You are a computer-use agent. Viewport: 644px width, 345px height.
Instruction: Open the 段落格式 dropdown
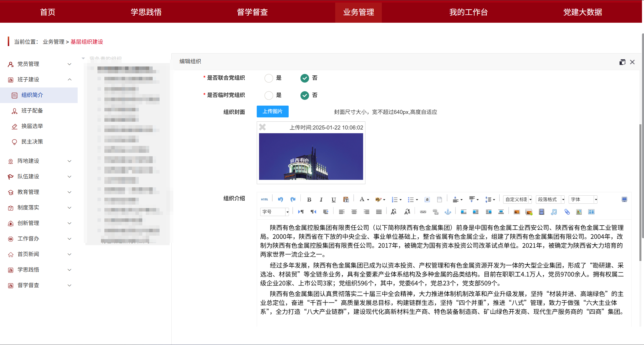pos(550,199)
